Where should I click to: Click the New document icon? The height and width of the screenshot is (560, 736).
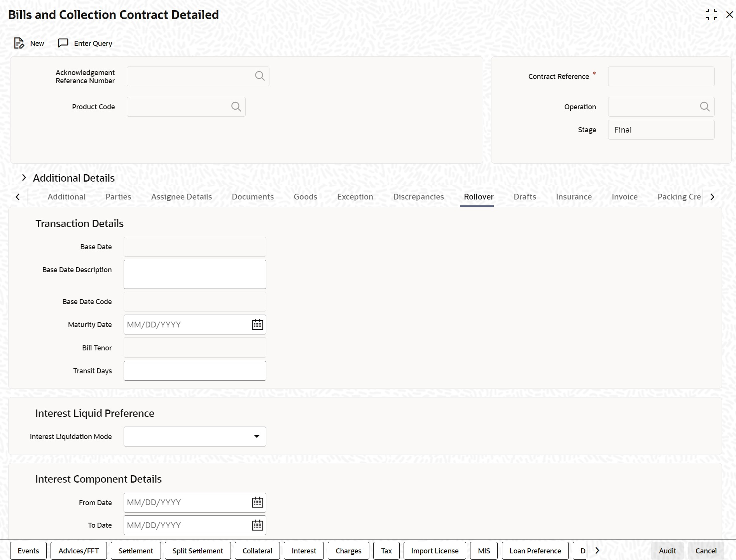coord(19,43)
